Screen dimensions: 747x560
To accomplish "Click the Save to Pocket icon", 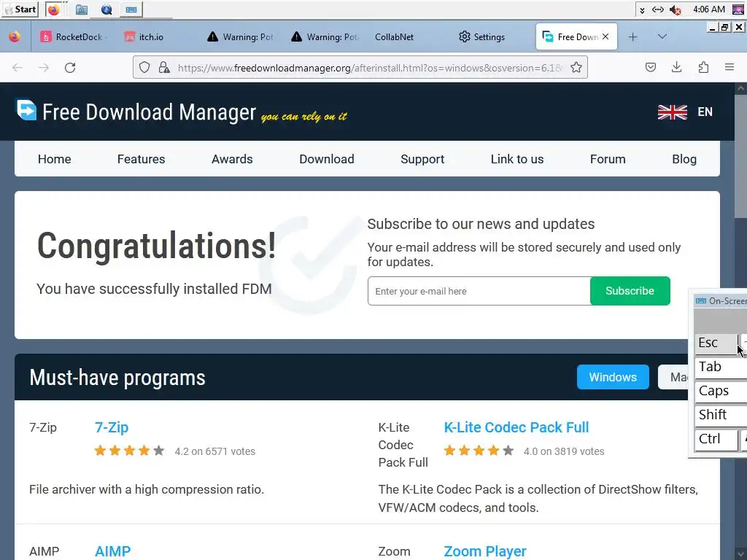I will coord(651,68).
